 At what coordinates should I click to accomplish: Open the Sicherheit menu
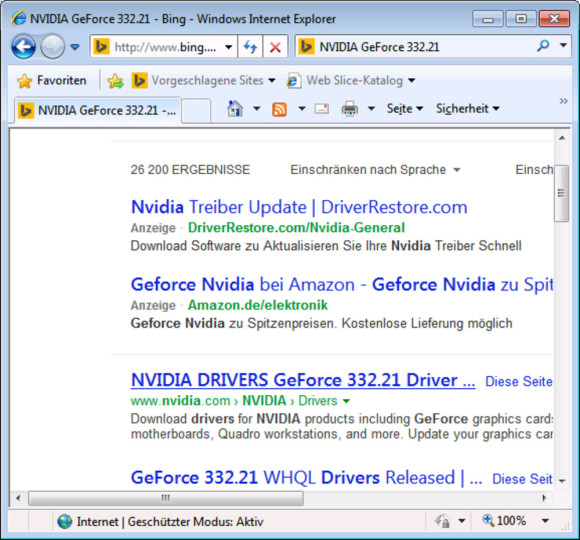(x=468, y=109)
